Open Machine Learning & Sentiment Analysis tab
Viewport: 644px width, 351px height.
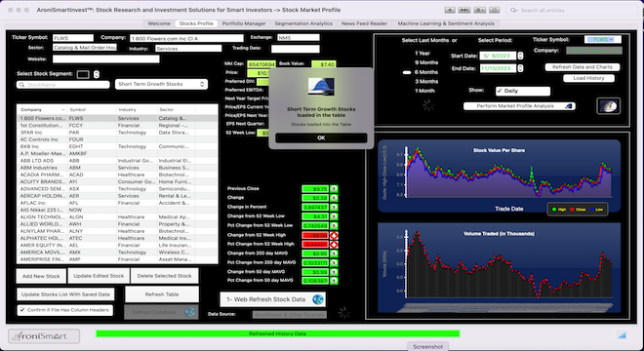(x=446, y=23)
